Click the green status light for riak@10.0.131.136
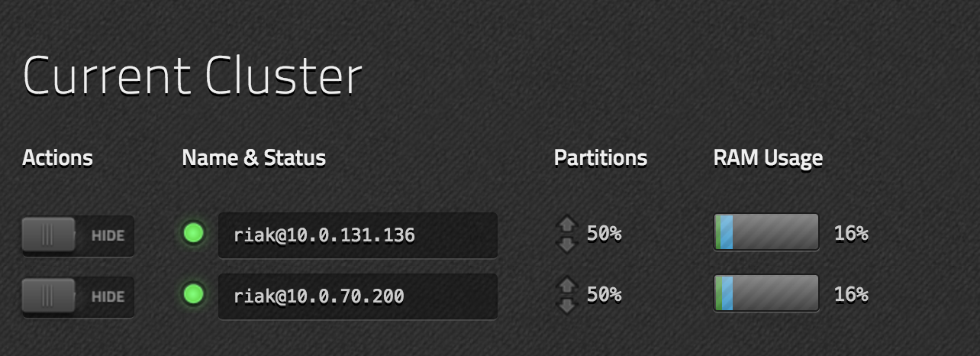 tap(194, 234)
